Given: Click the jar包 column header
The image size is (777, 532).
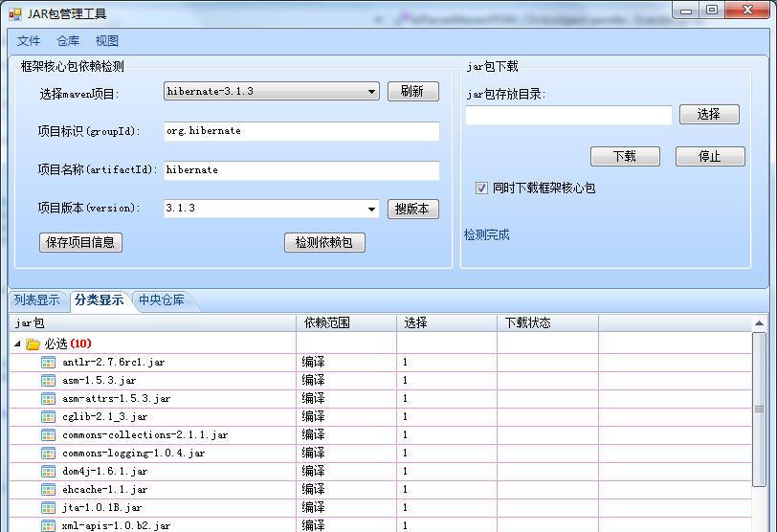Looking at the screenshot, I should [153, 323].
